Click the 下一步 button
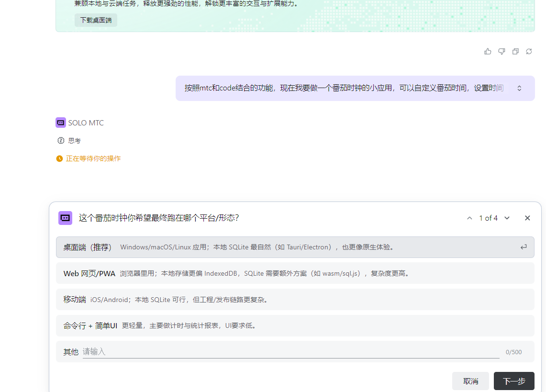 [x=514, y=381]
